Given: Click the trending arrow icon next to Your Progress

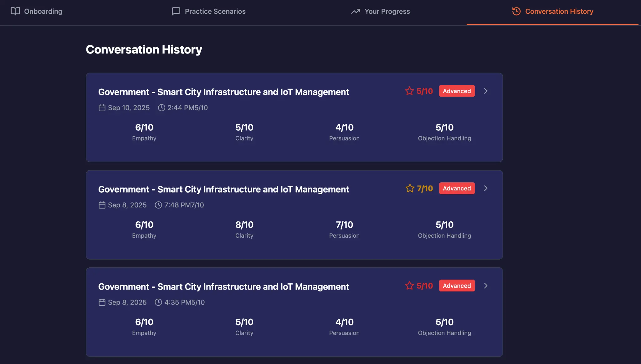Looking at the screenshot, I should (x=355, y=11).
